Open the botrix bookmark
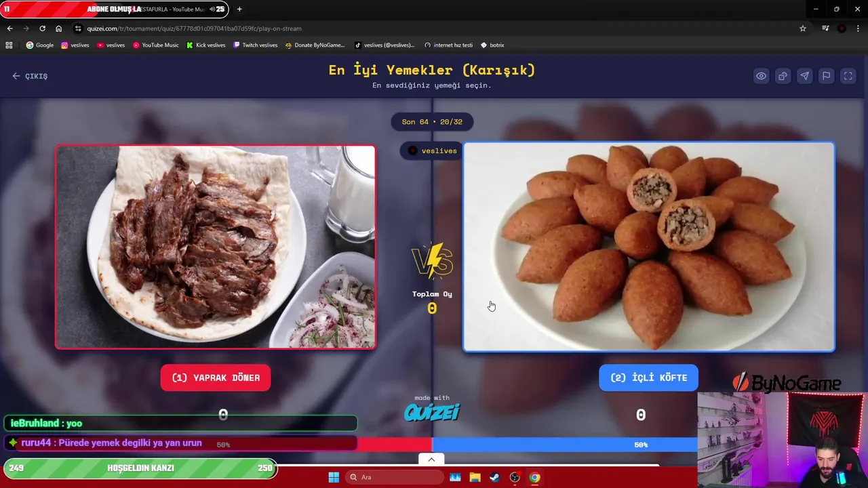 [x=492, y=45]
